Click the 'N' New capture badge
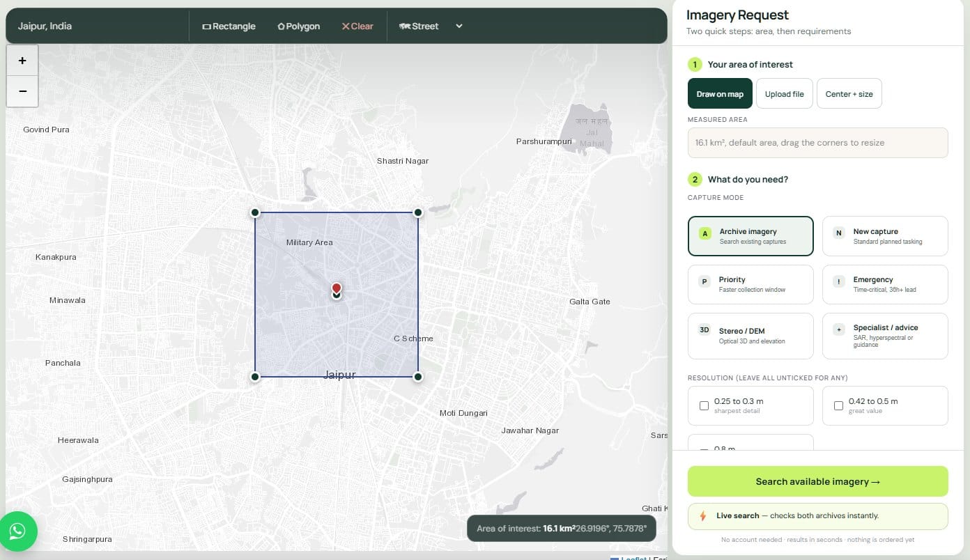Image resolution: width=970 pixels, height=560 pixels. tap(838, 233)
